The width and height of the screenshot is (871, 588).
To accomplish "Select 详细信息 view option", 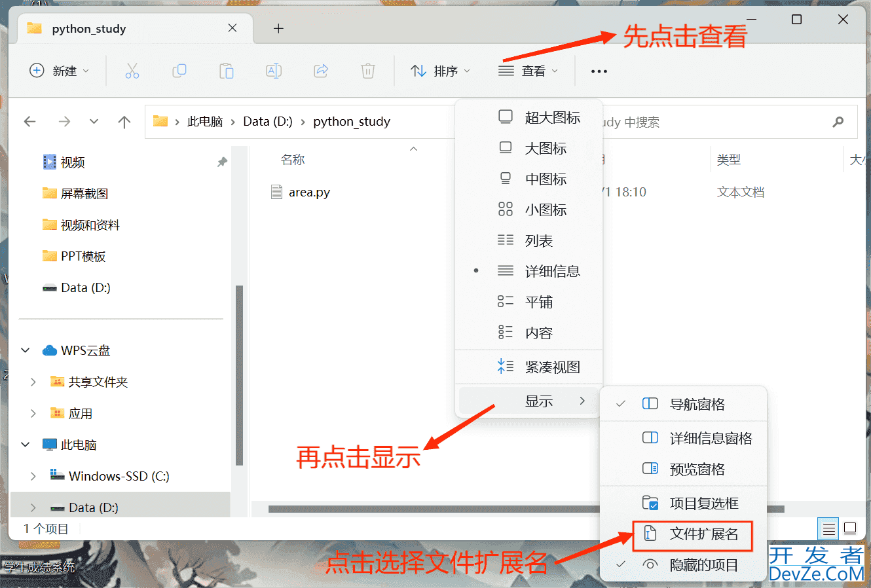I will pos(528,271).
